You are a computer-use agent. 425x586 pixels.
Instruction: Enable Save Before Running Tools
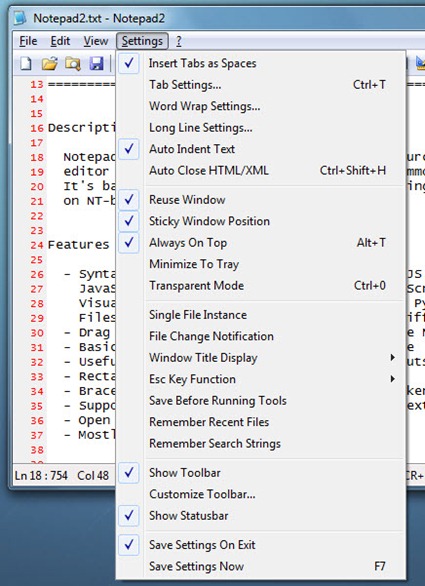[261, 401]
